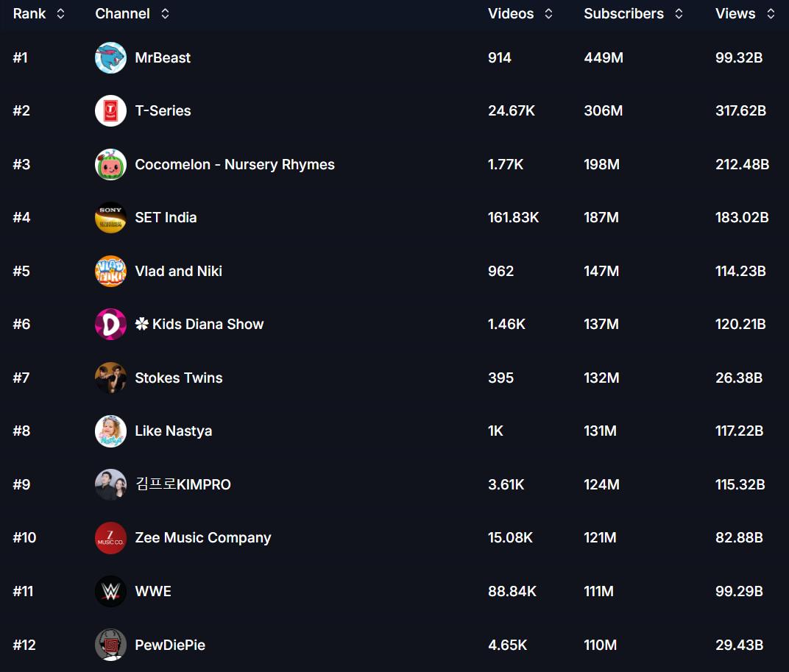The image size is (789, 672).
Task: Click the KIMPRO channel name
Action: [x=183, y=484]
